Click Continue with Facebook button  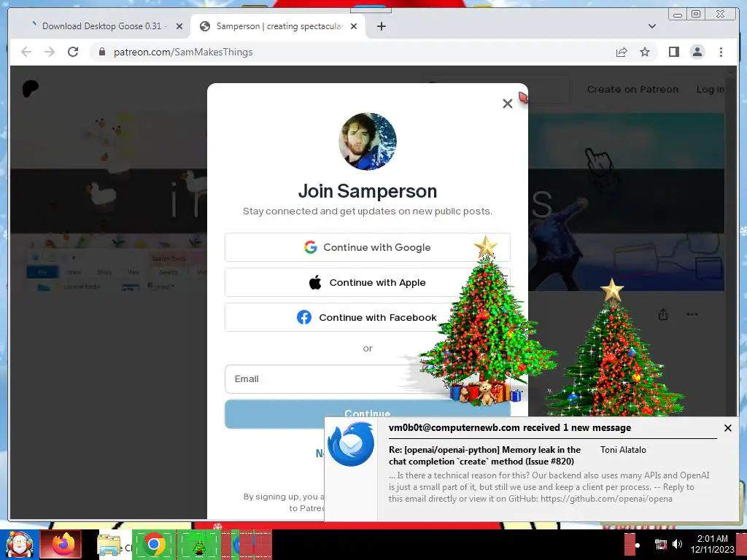(x=368, y=317)
